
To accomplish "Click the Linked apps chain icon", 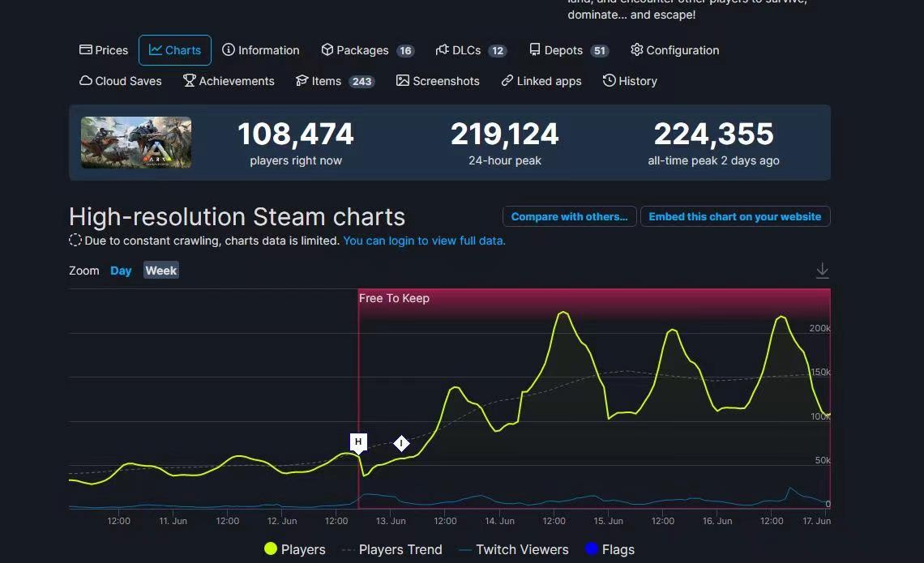I will click(x=509, y=80).
